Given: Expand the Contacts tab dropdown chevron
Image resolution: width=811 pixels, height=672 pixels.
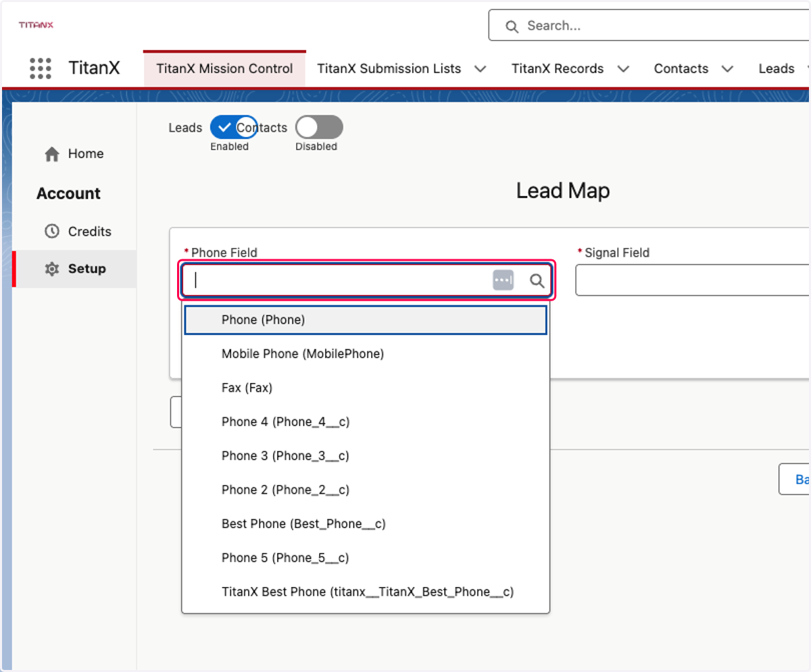Looking at the screenshot, I should [x=728, y=69].
